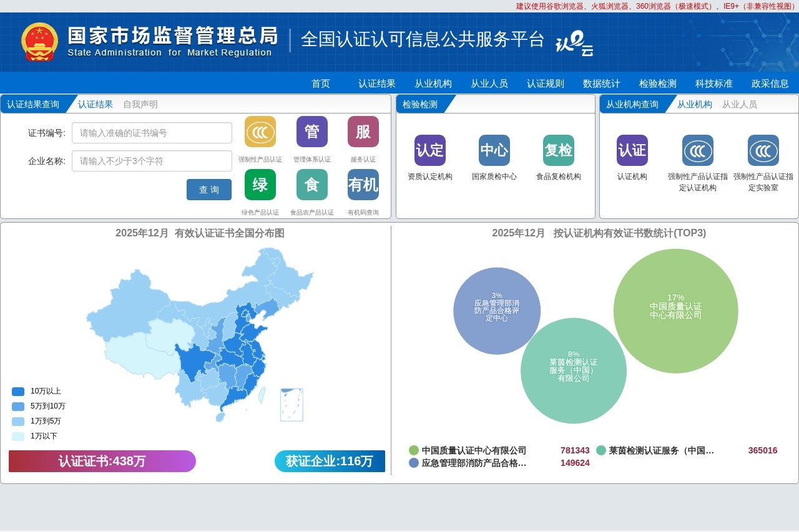Open the 国家质检中心 中心 icon
Screen dimensions: 799x532
(x=493, y=150)
